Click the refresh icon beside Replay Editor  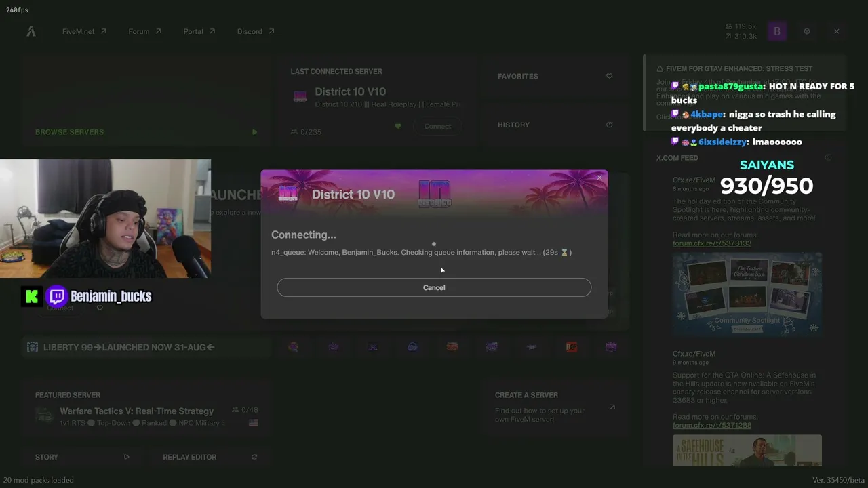(x=254, y=457)
